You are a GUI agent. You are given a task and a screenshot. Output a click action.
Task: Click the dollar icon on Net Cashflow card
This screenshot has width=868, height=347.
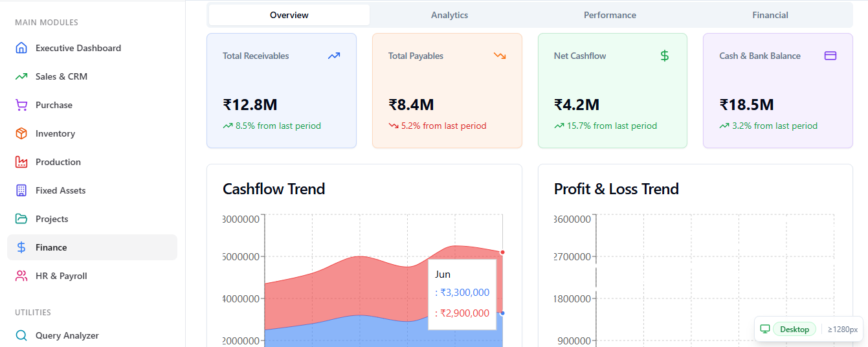coord(665,56)
